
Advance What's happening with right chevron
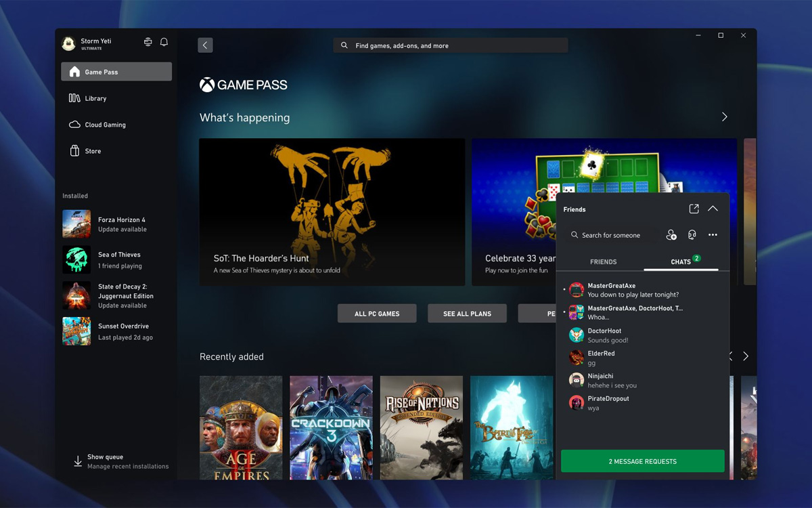pos(724,117)
